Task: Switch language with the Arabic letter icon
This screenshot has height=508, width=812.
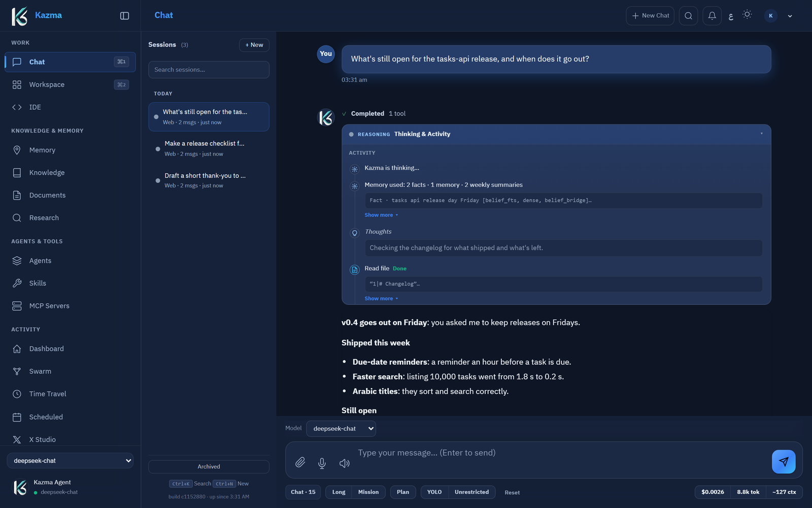Action: (731, 16)
